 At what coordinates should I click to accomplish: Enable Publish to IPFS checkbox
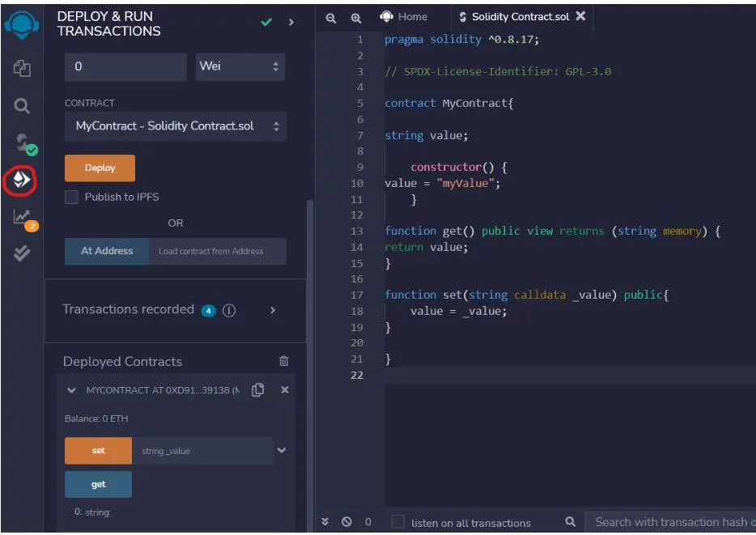pos(71,197)
